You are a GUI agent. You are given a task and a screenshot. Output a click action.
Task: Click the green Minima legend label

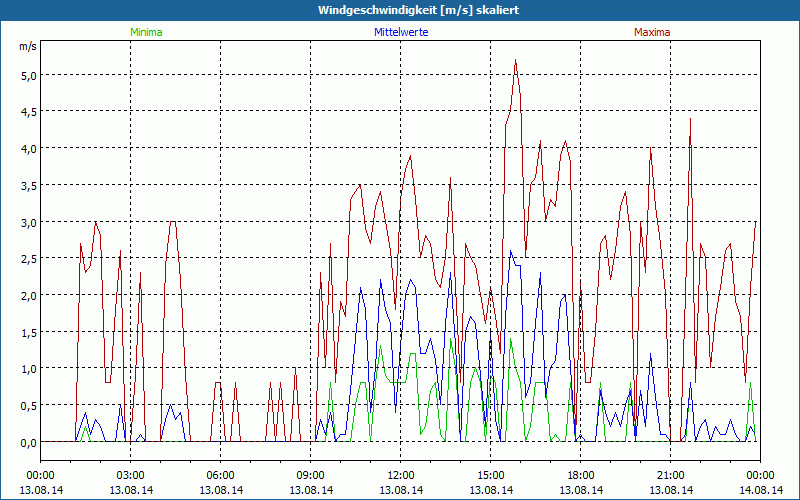tap(146, 32)
